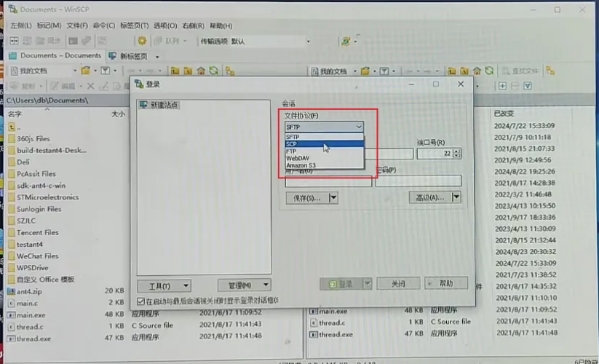Click the right panel refresh icon

489,71
